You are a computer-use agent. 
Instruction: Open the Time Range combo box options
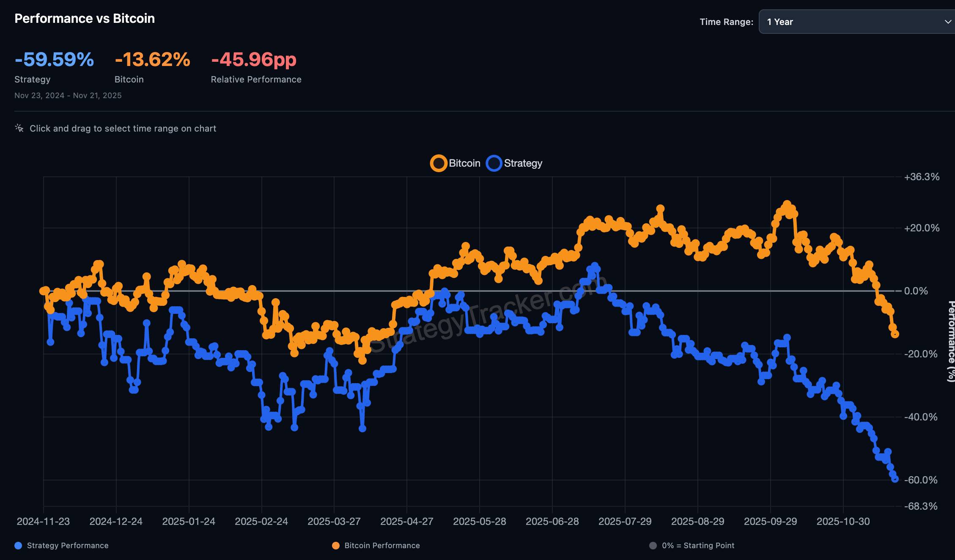click(x=854, y=22)
